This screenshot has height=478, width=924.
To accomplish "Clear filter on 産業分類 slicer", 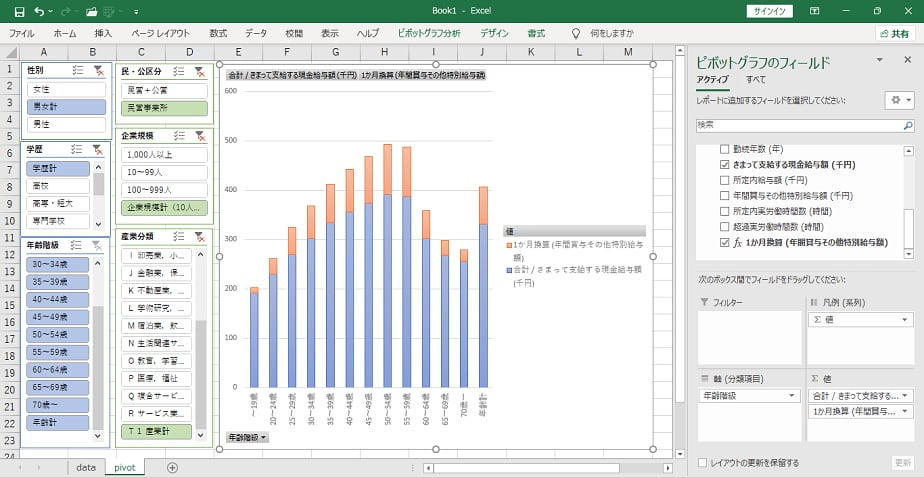I will pos(198,236).
